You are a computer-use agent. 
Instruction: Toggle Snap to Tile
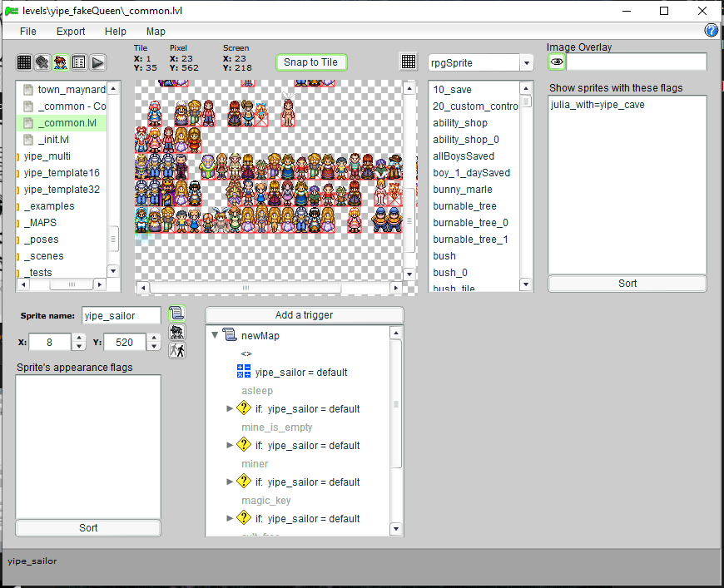(310, 62)
